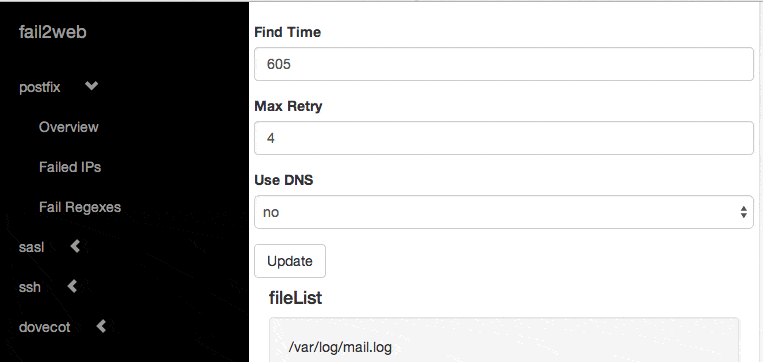Image resolution: width=764 pixels, height=362 pixels.
Task: Go to Failed IPs under postfix
Action: [x=70, y=167]
